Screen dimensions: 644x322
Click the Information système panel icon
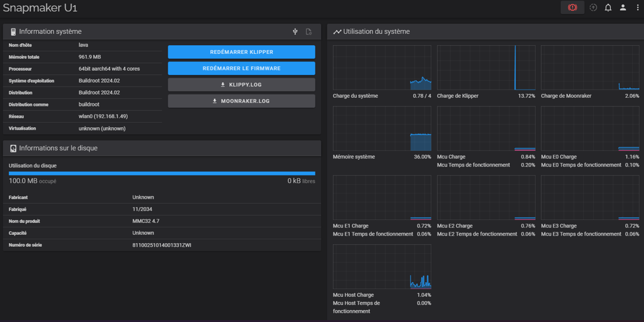(13, 32)
